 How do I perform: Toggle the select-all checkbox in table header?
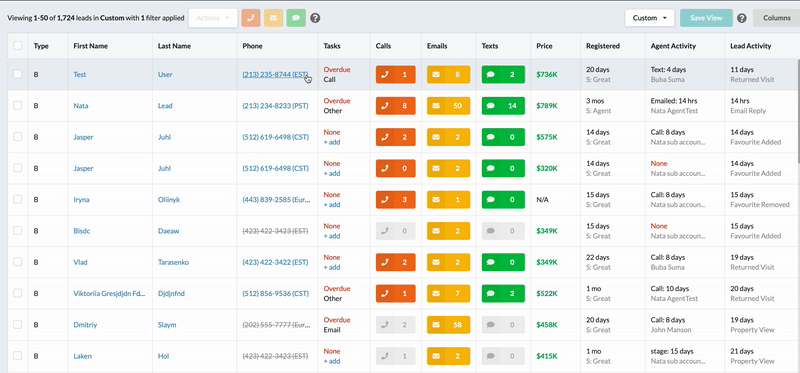point(18,45)
